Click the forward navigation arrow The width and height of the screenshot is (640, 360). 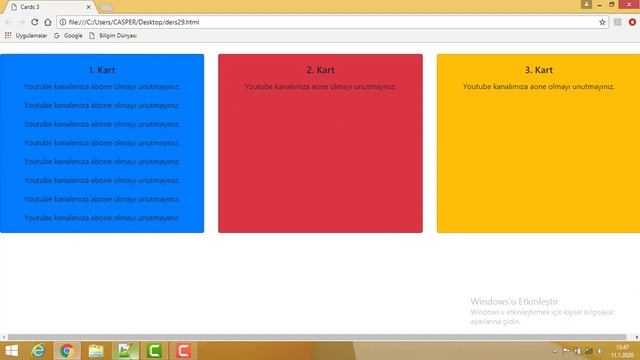coord(22,22)
